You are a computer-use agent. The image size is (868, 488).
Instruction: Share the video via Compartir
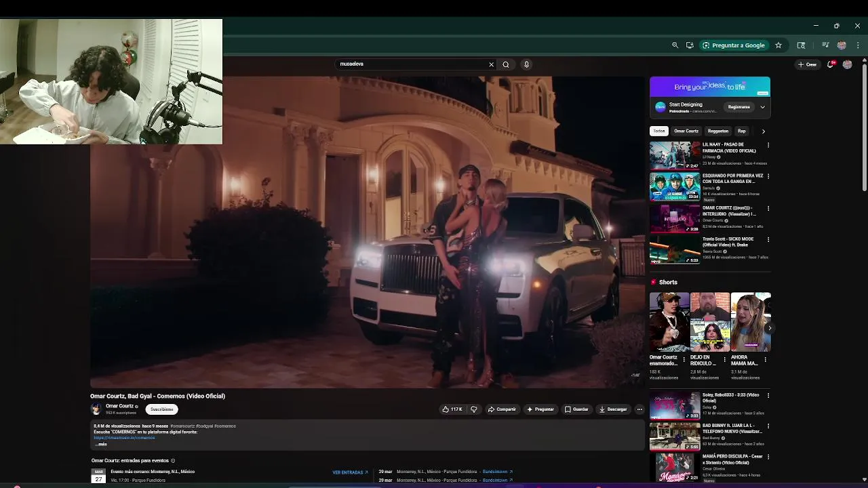point(502,409)
